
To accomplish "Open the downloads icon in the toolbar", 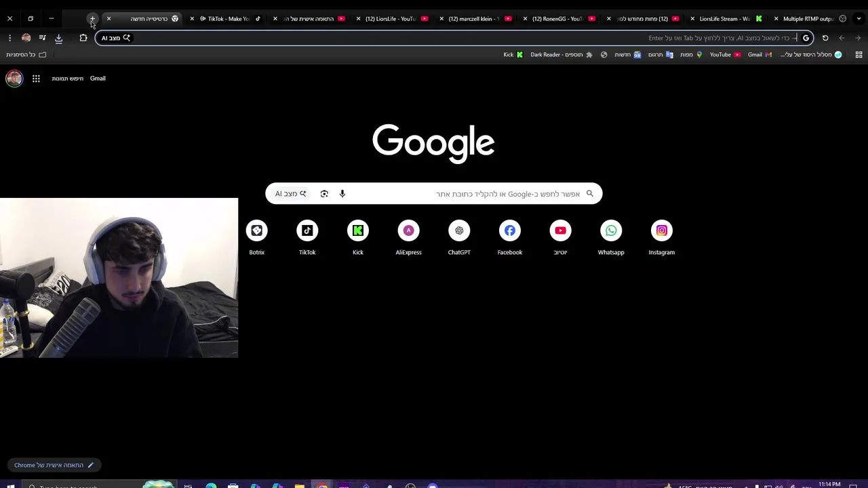I will click(58, 38).
